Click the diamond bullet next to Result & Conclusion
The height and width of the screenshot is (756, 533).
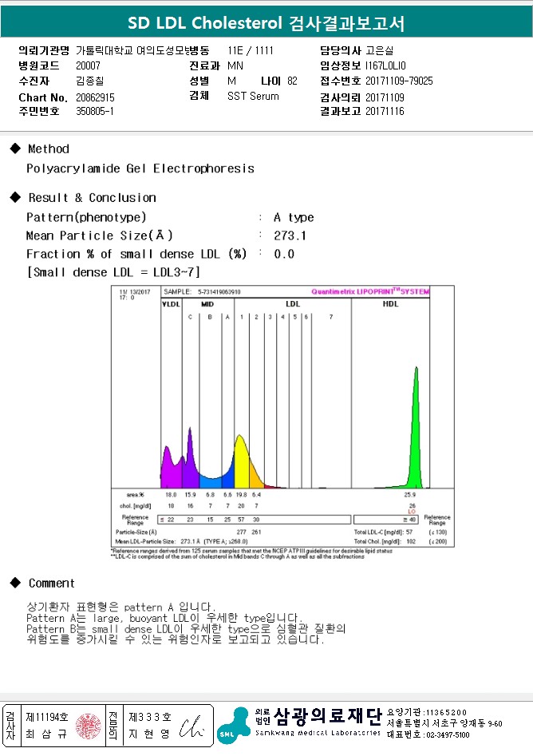[x=15, y=197]
